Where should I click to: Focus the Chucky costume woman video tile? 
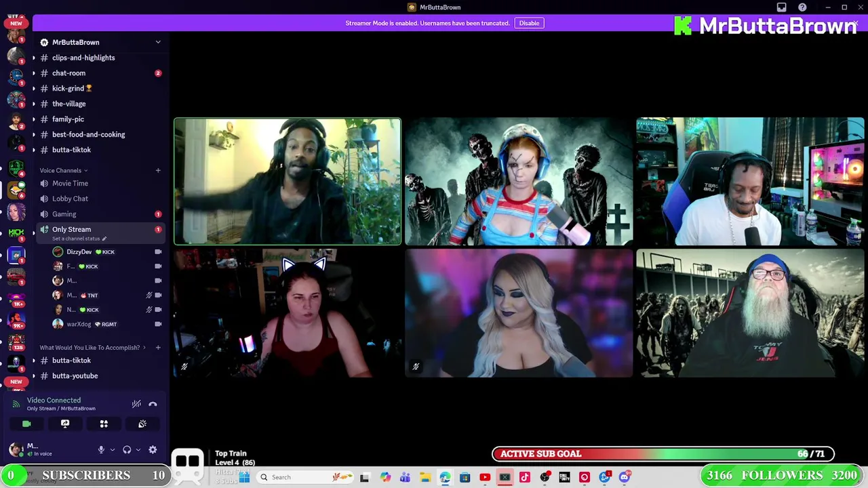point(519,181)
